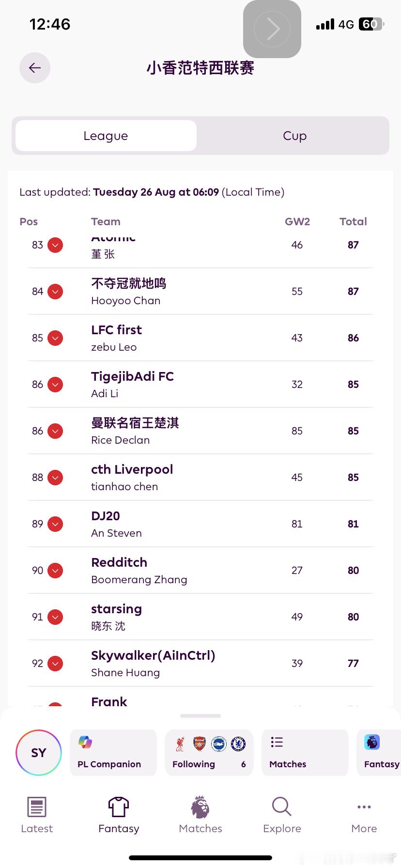The image size is (401, 868).
Task: Tap the back arrow button
Action: [x=35, y=68]
